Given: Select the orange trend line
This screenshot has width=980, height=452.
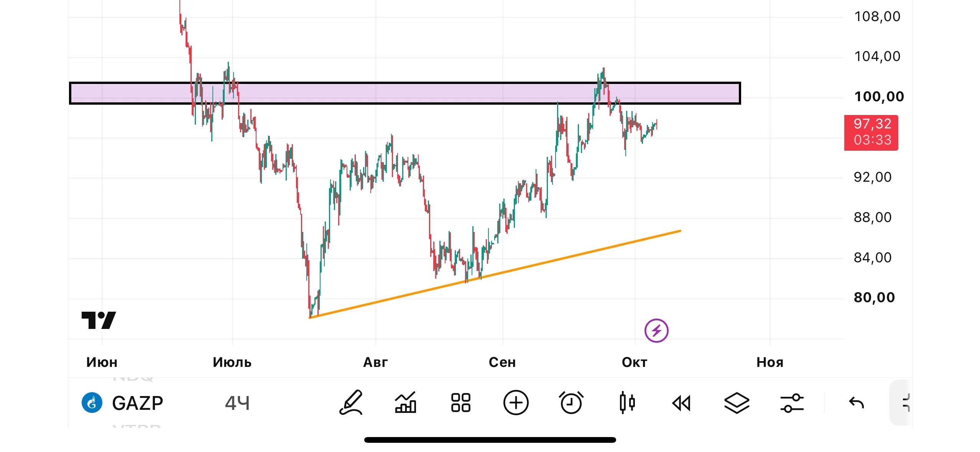Looking at the screenshot, I should click(495, 274).
